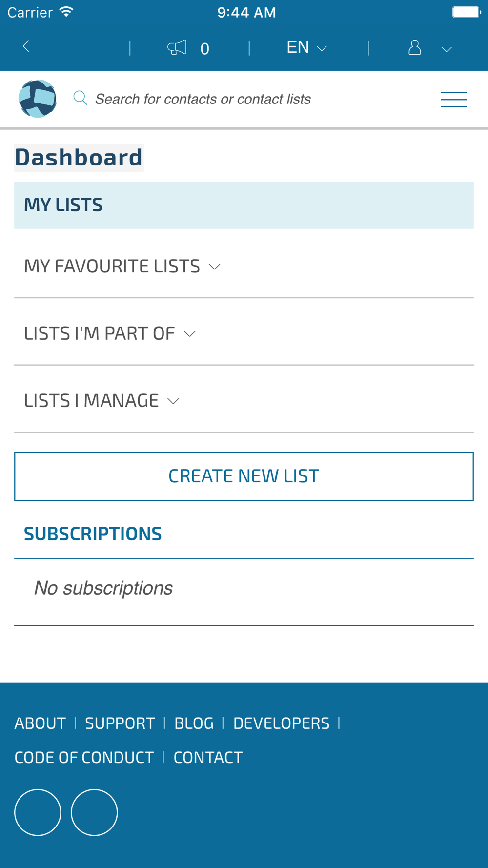Open the user profile icon
The image size is (488, 868).
(415, 47)
